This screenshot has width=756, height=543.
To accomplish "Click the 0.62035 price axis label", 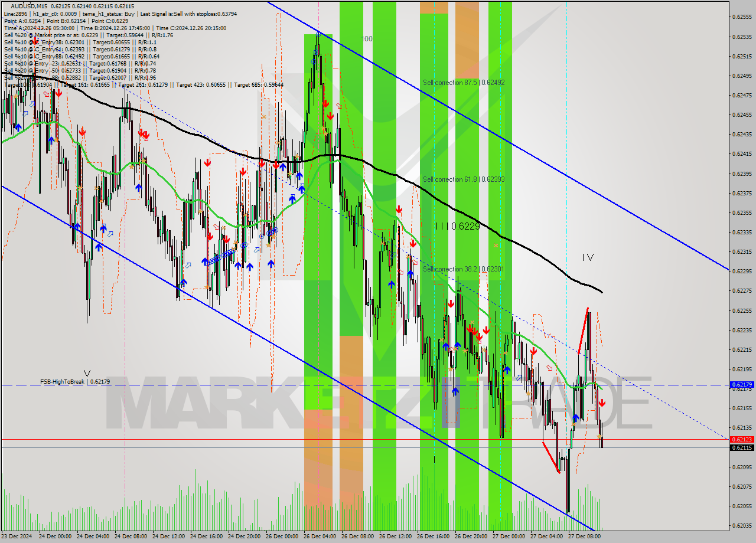I will pyautogui.click(x=742, y=525).
